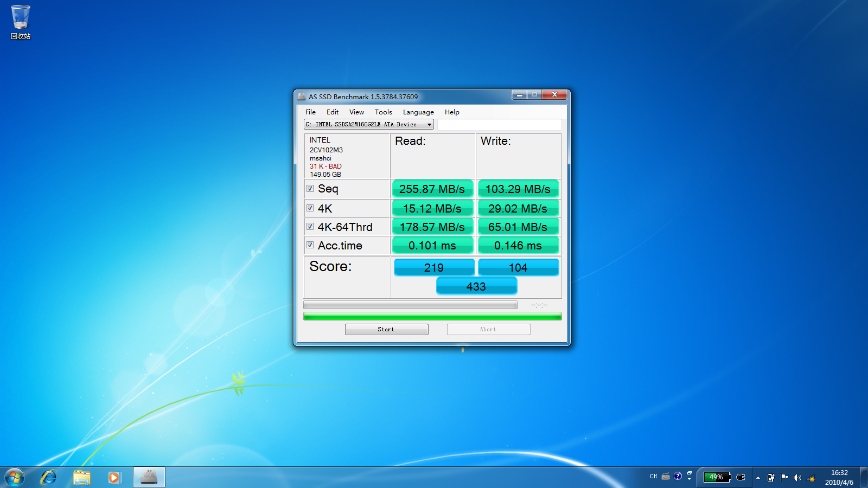Image resolution: width=868 pixels, height=488 pixels.
Task: Click the msahci driver text
Action: click(x=321, y=158)
